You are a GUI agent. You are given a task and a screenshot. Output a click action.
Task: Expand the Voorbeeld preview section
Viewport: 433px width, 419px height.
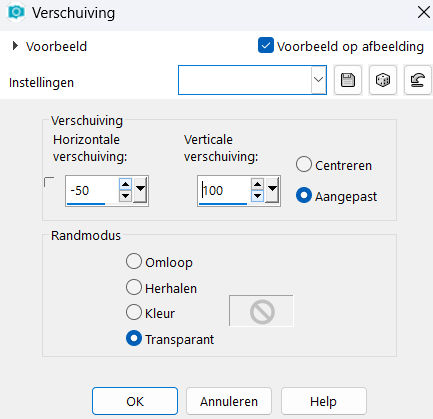15,46
